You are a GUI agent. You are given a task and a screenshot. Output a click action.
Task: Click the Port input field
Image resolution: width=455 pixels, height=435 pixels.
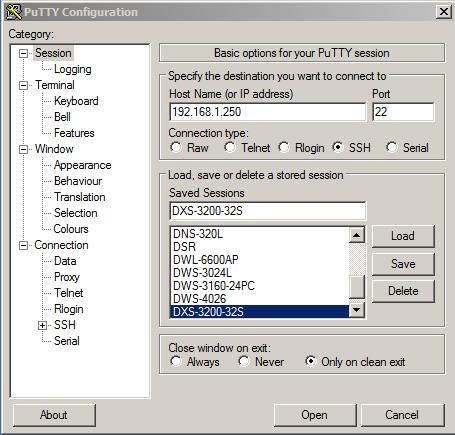(403, 112)
